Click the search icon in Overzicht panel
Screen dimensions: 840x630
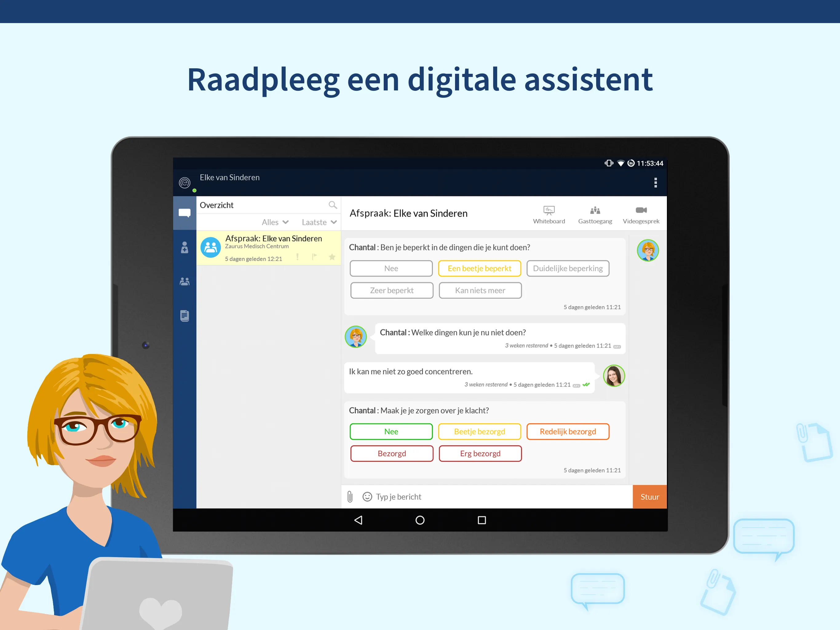pyautogui.click(x=333, y=204)
